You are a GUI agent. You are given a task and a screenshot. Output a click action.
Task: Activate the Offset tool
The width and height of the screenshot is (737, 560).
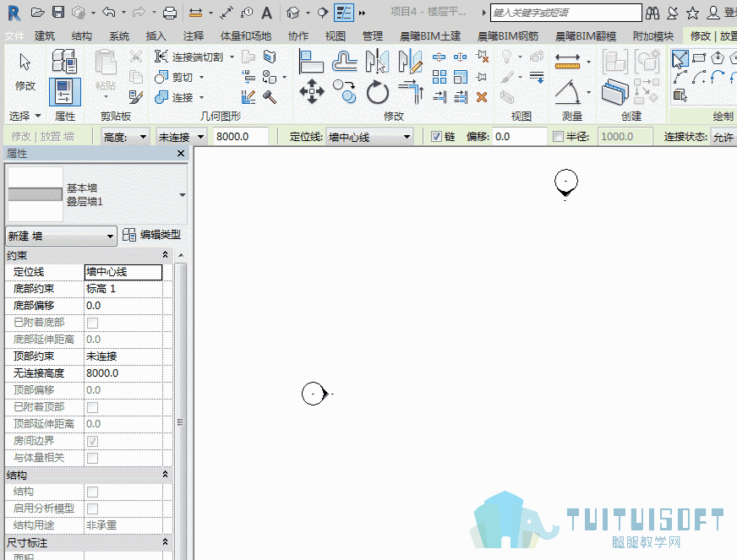pos(345,61)
